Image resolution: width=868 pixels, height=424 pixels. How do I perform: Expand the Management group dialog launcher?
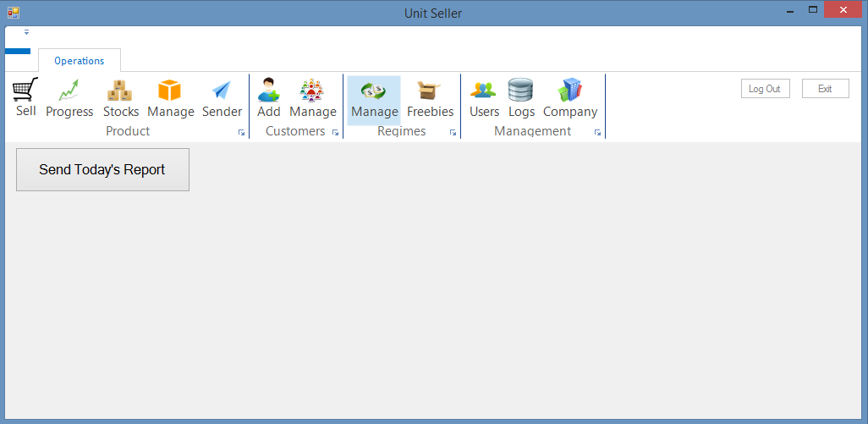click(x=597, y=133)
